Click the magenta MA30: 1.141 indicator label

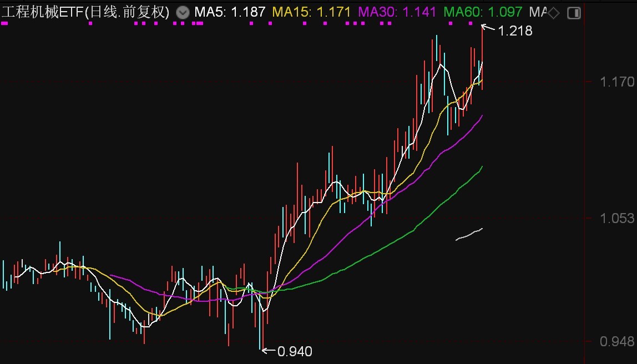pos(397,12)
